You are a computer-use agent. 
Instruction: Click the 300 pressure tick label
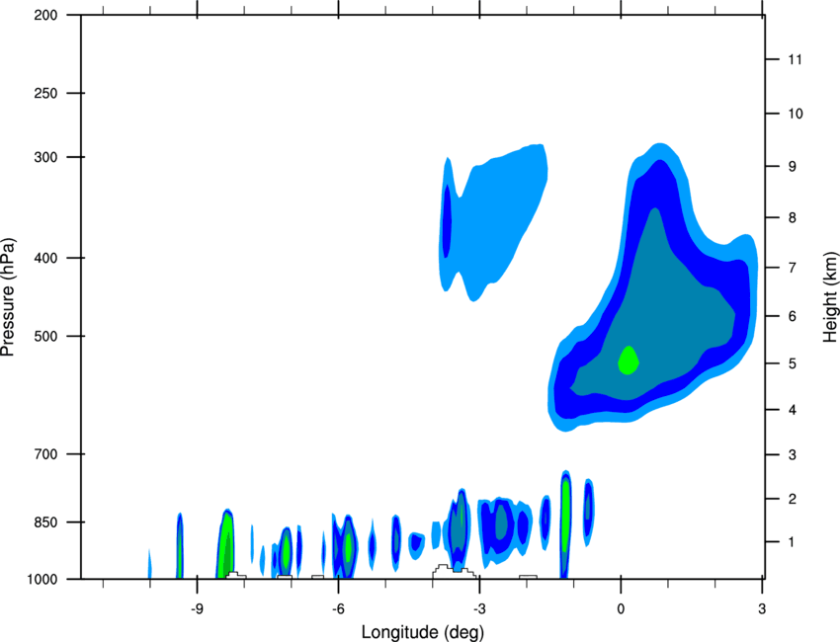pos(45,157)
